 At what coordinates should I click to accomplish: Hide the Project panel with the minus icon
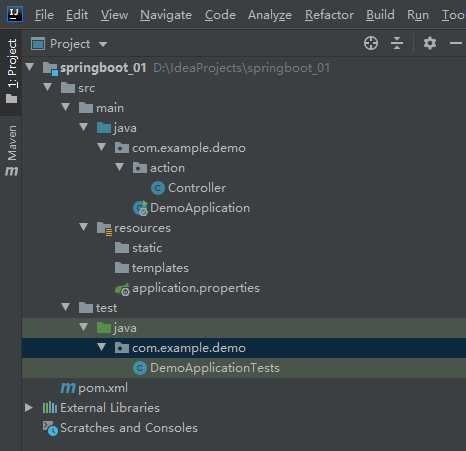(x=456, y=43)
